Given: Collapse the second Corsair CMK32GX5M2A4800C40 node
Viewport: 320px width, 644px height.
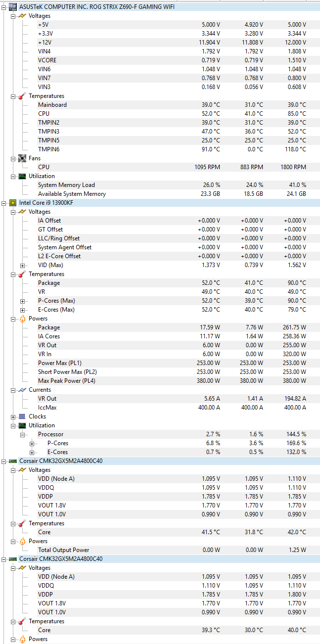Looking at the screenshot, I should pyautogui.click(x=4, y=559).
